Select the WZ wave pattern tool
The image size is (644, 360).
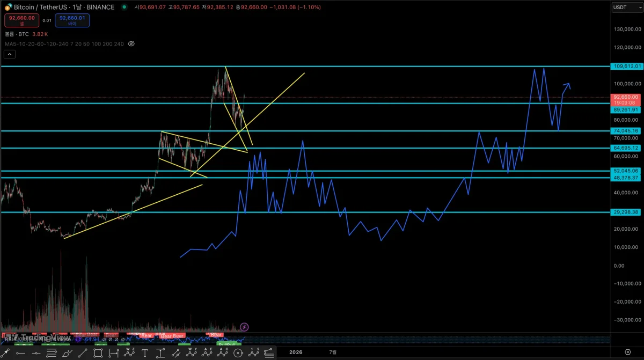129,352
